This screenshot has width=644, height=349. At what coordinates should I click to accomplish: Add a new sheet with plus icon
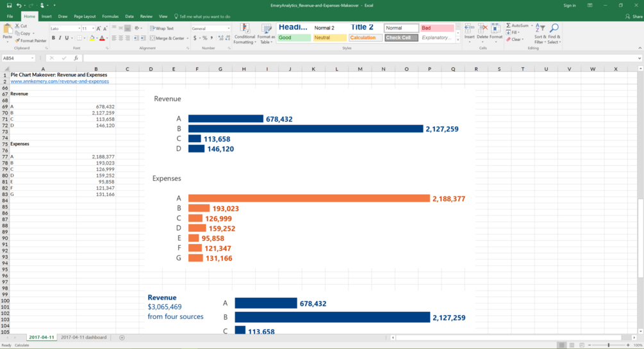122,337
